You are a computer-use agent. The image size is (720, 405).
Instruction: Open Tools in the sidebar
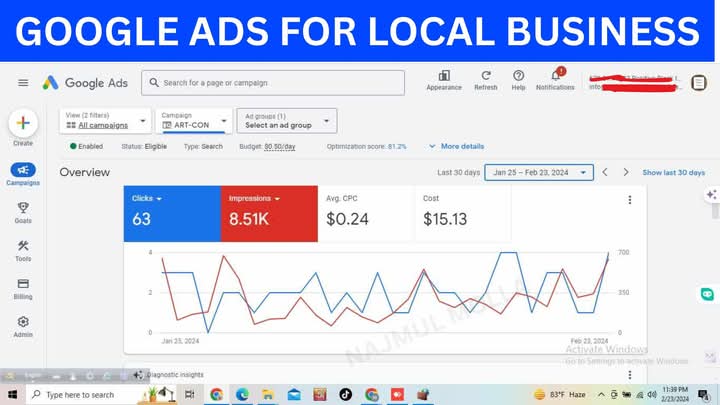tap(22, 250)
